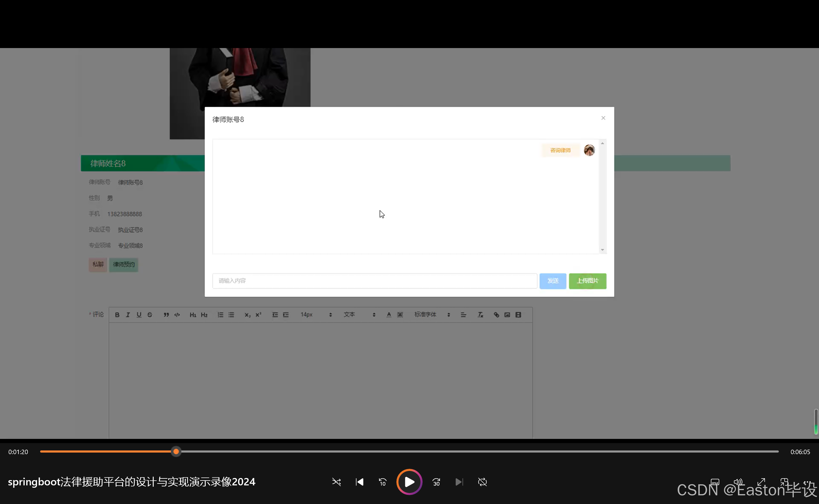This screenshot has height=504, width=819.
Task: Click the 上传图片 upload button
Action: tap(587, 281)
